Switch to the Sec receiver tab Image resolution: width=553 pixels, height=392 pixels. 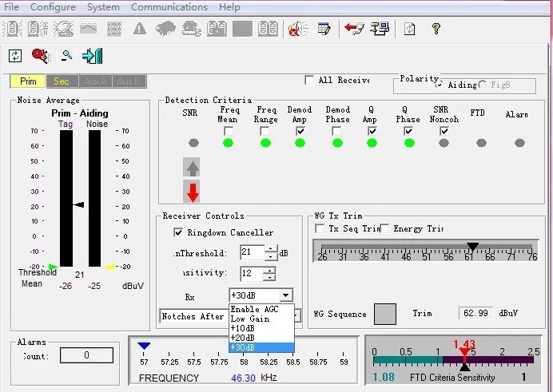[x=61, y=81]
